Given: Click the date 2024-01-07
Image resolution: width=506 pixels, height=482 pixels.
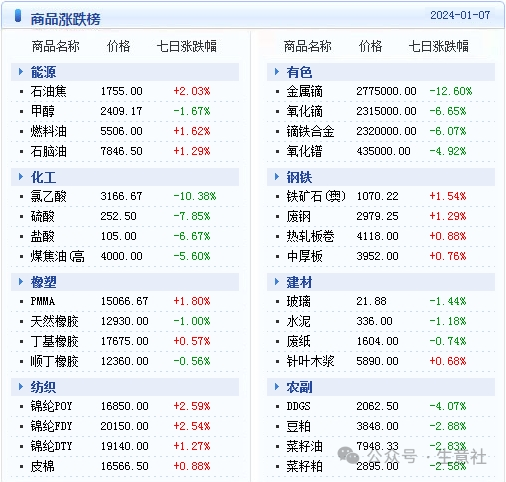Looking at the screenshot, I should tap(460, 15).
